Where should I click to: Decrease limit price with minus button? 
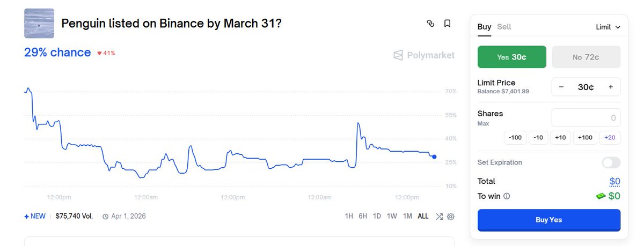point(561,87)
